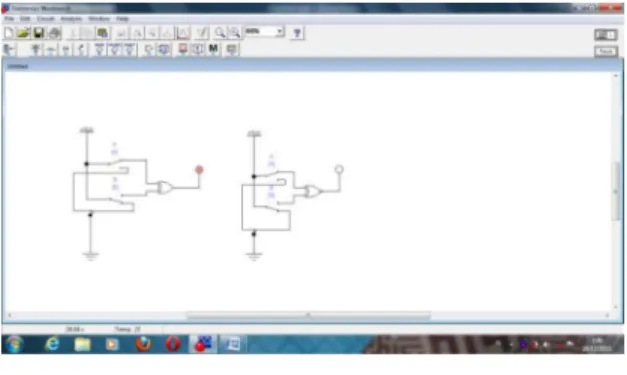
Task: Open the Basic components parts bin
Action: pos(51,50)
